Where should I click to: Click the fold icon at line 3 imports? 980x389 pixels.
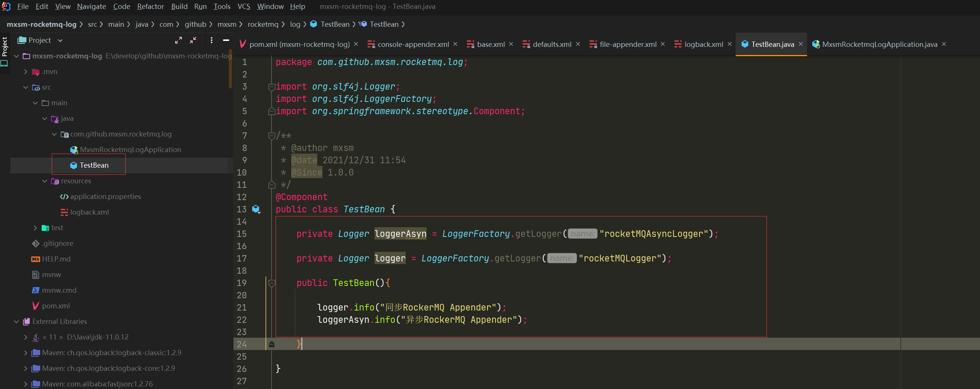click(271, 87)
